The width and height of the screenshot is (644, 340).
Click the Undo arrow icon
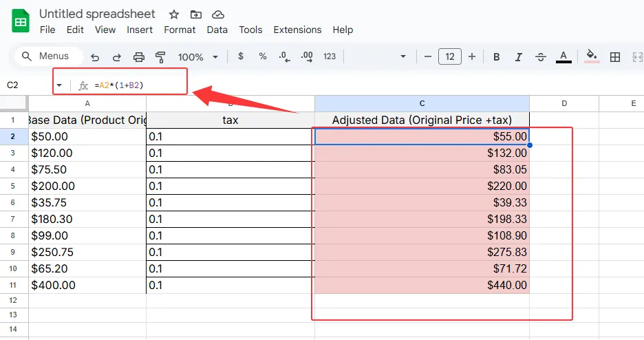pyautogui.click(x=95, y=57)
